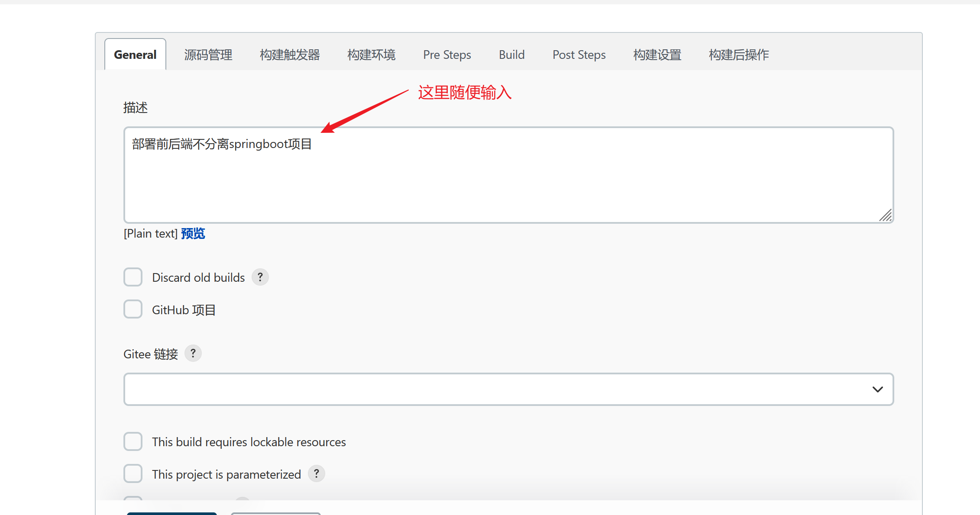This screenshot has width=980, height=515.
Task: Open help for This project is parameterized
Action: tap(317, 474)
